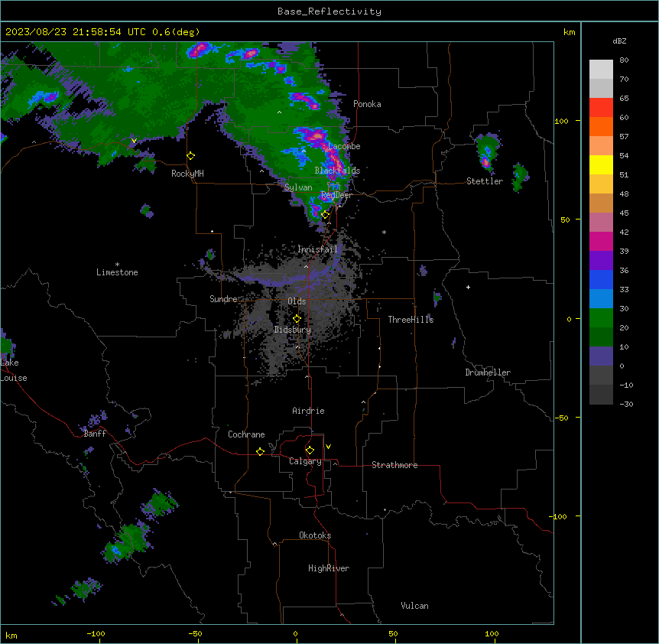
Task: Click the yellow diamond marker below Cochrane
Action: point(260,451)
